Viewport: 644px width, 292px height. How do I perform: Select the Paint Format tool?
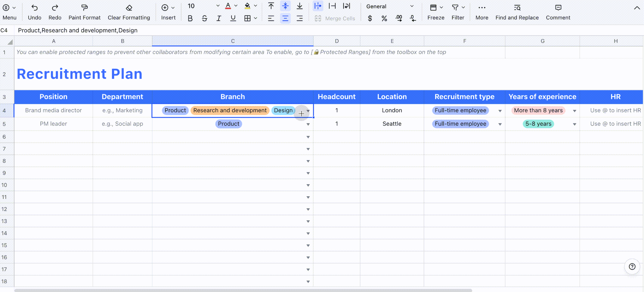tap(84, 11)
